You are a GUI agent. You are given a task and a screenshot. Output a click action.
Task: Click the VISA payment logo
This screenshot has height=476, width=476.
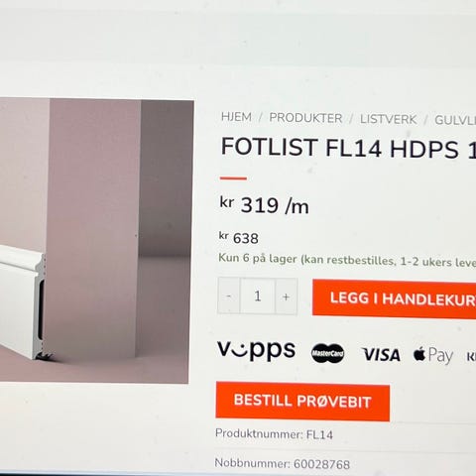click(381, 355)
